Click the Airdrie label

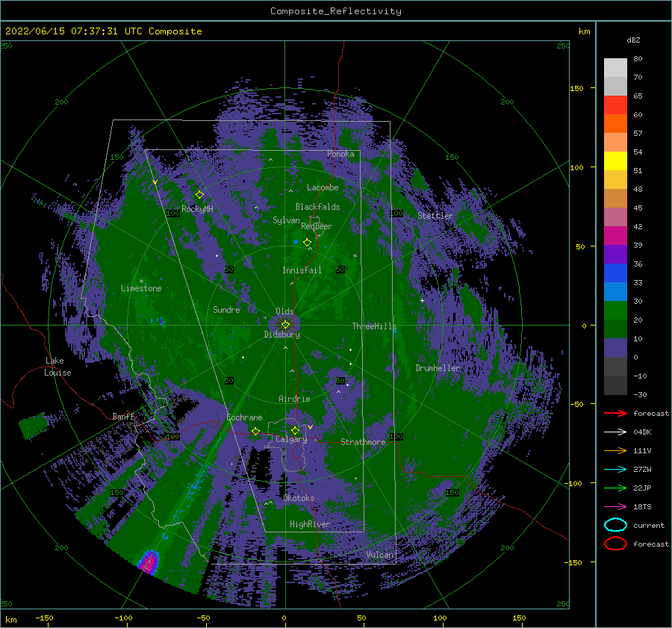click(294, 399)
